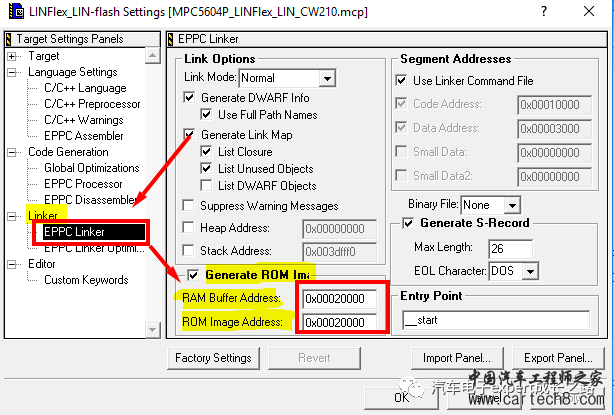Select the Target panel group
614x415 pixels.
[x=43, y=56]
